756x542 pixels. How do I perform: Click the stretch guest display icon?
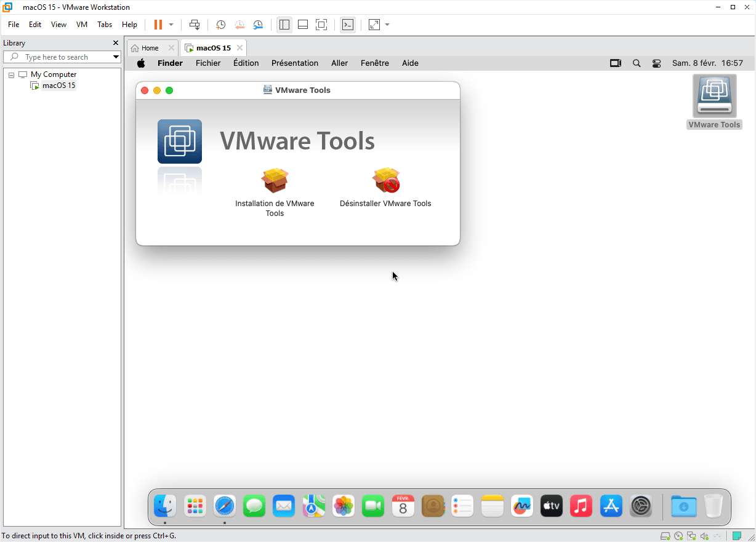coord(374,25)
